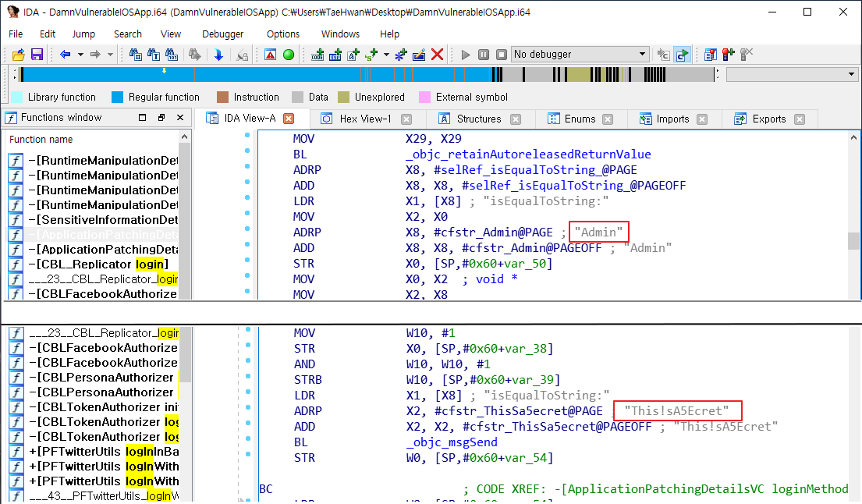
Task: Open the Options menu
Action: pos(283,34)
